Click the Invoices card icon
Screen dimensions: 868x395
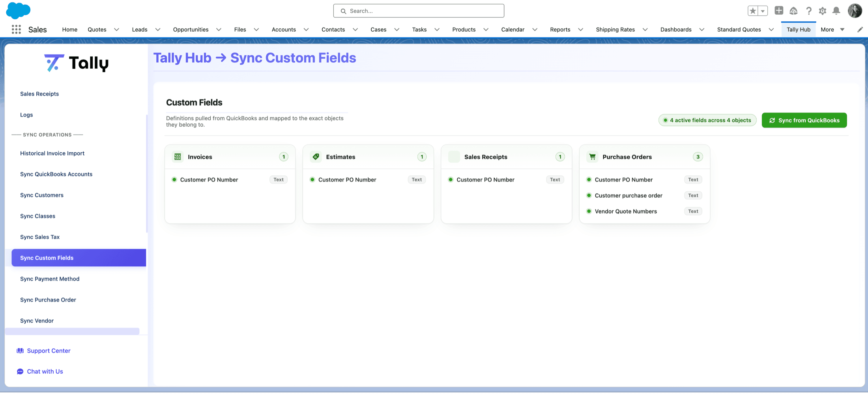tap(178, 157)
